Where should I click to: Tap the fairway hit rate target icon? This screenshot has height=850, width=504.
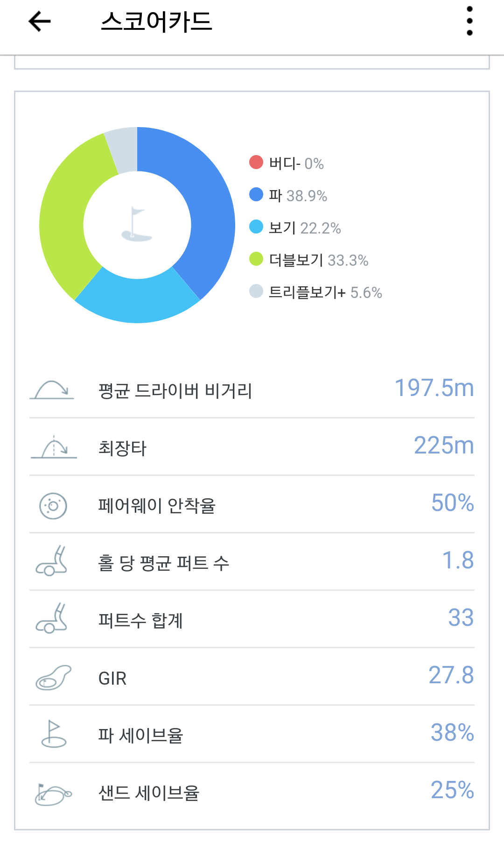(53, 506)
